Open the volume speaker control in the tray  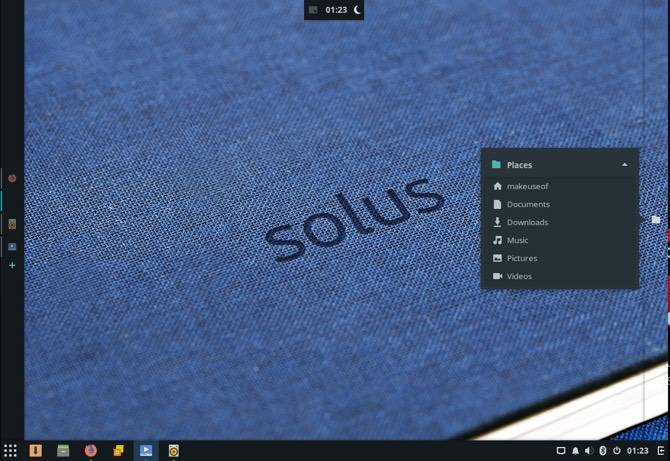pyautogui.click(x=589, y=450)
